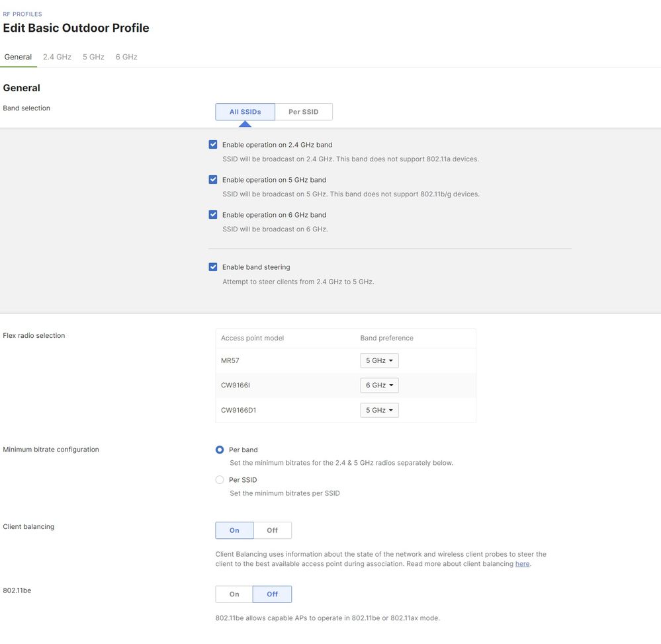Open the 5 GHz tab
The width and height of the screenshot is (661, 644).
coord(93,57)
